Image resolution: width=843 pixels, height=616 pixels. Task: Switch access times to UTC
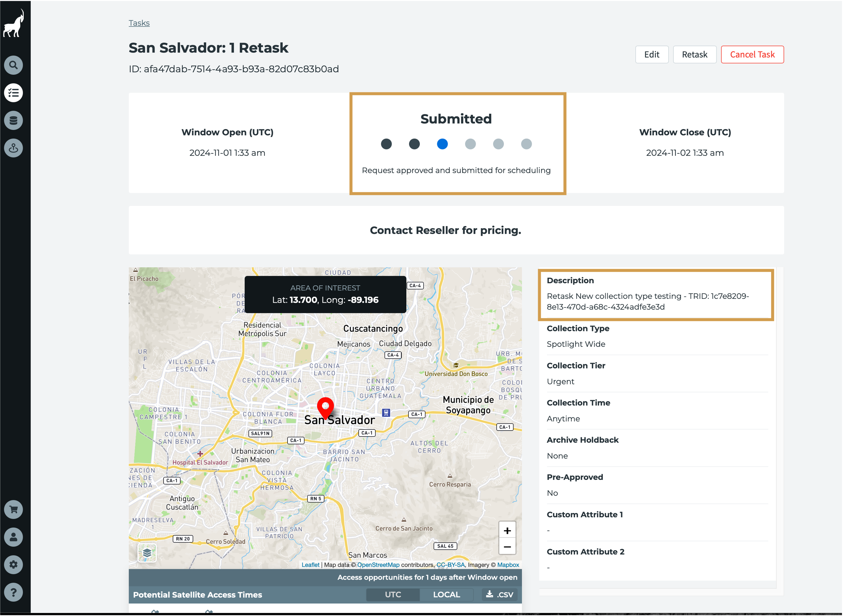(393, 595)
